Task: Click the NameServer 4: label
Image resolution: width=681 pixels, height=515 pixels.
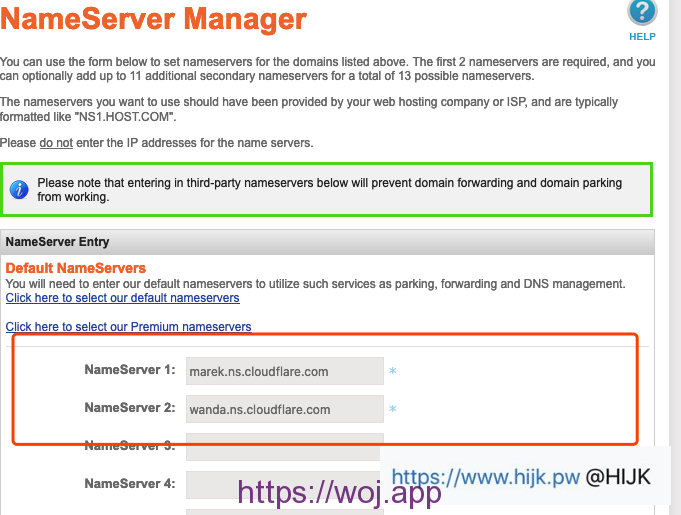Action: point(130,484)
